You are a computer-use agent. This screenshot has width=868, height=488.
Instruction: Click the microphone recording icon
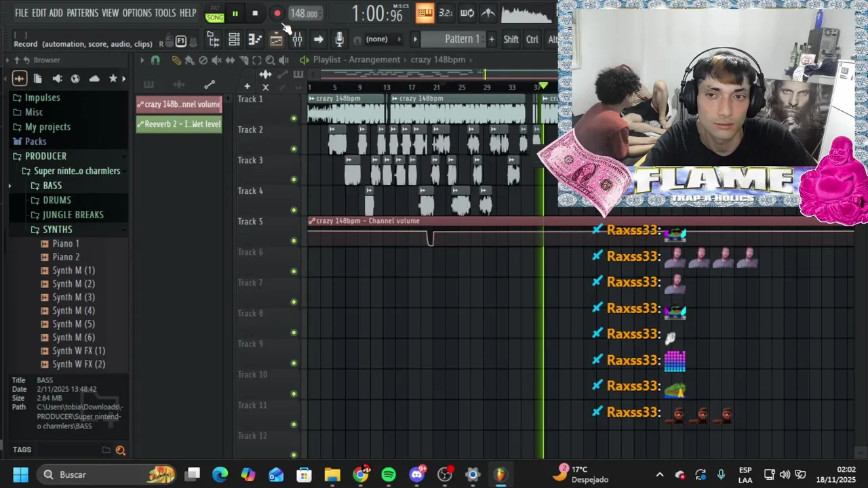pyautogui.click(x=339, y=39)
